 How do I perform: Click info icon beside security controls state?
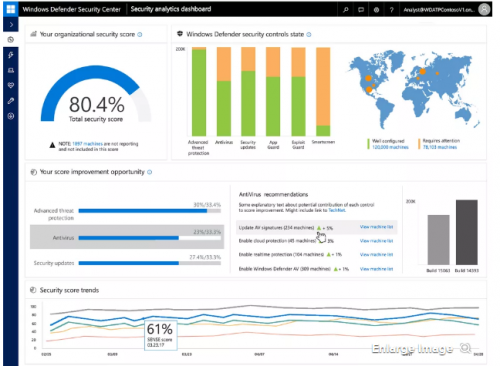click(x=309, y=34)
